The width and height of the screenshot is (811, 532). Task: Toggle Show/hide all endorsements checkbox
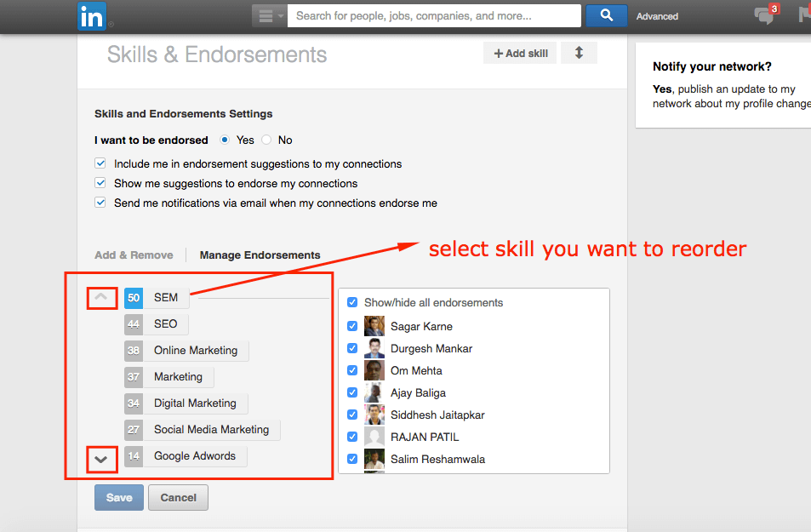coord(352,302)
